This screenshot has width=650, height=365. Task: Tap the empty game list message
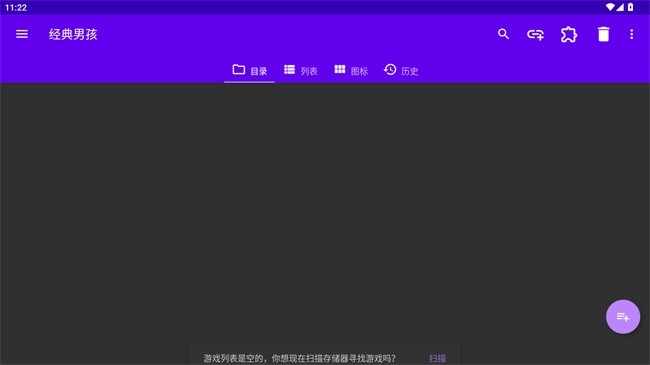(299, 358)
